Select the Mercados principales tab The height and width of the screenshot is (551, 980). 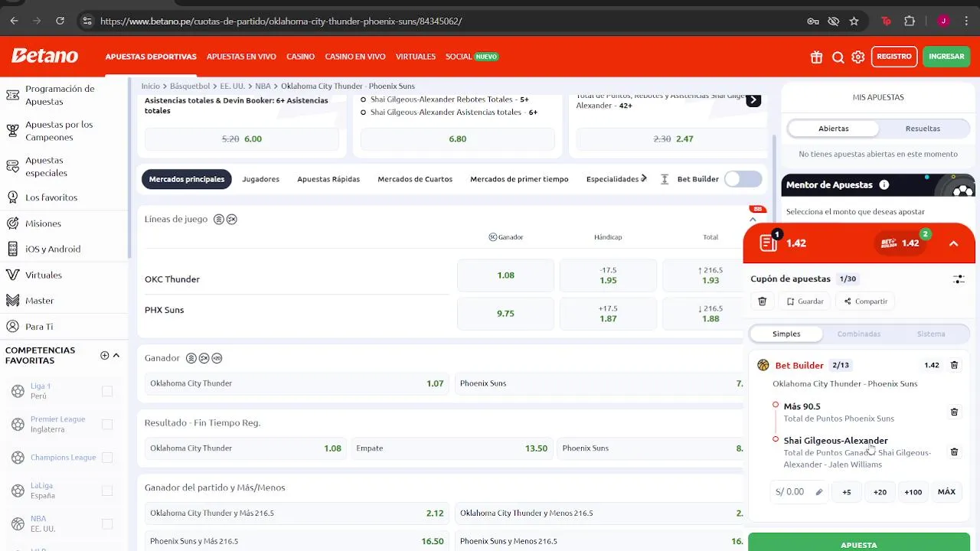(x=187, y=179)
